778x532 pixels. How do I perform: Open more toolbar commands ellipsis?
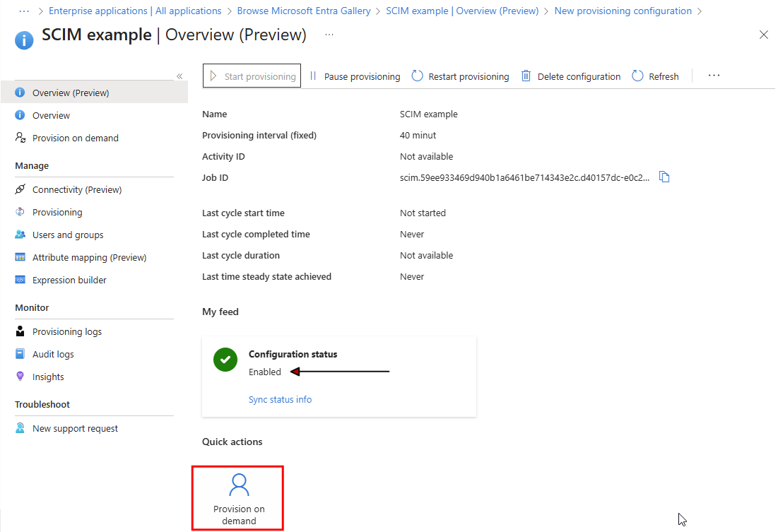coord(714,76)
